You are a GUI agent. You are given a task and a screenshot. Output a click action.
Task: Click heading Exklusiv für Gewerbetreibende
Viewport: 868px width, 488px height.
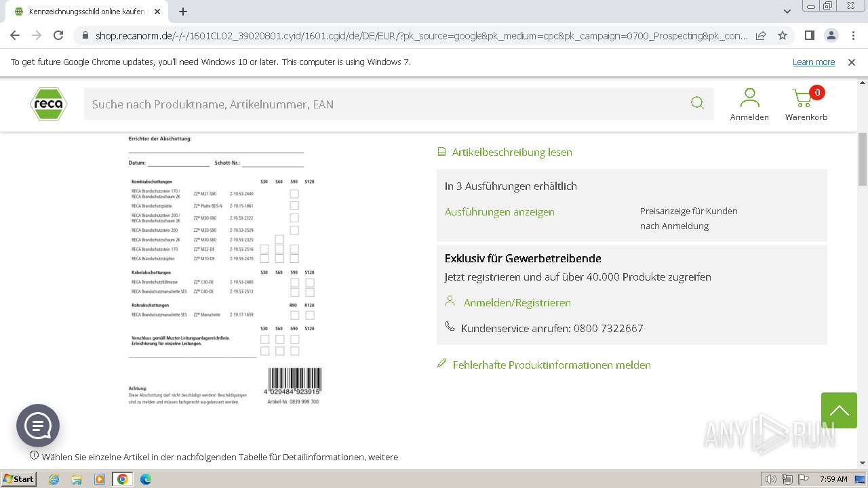[523, 258]
